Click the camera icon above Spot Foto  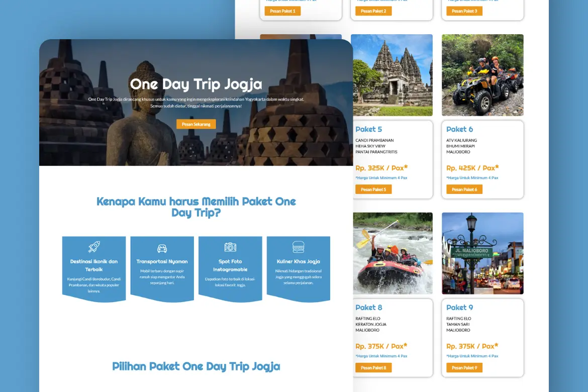(230, 247)
